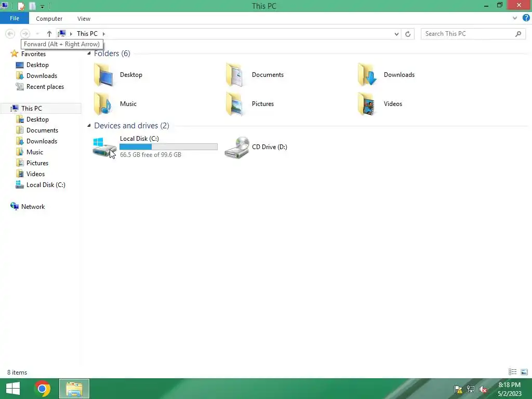Collapse the Devices and drives (2) group
The image size is (532, 399).
89,126
